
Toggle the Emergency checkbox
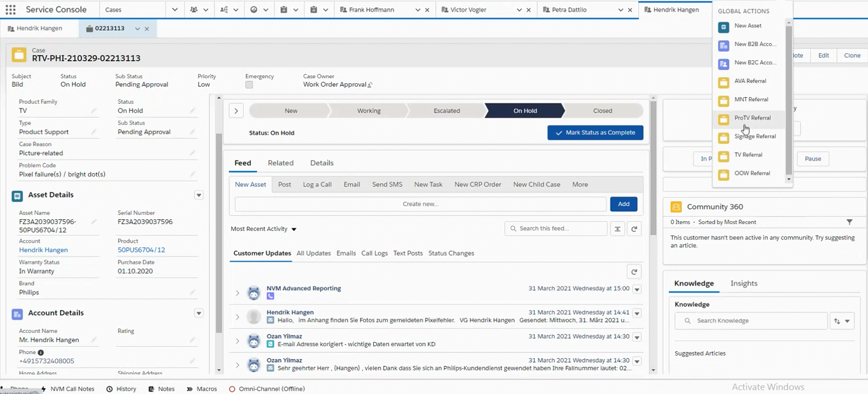[x=249, y=85]
